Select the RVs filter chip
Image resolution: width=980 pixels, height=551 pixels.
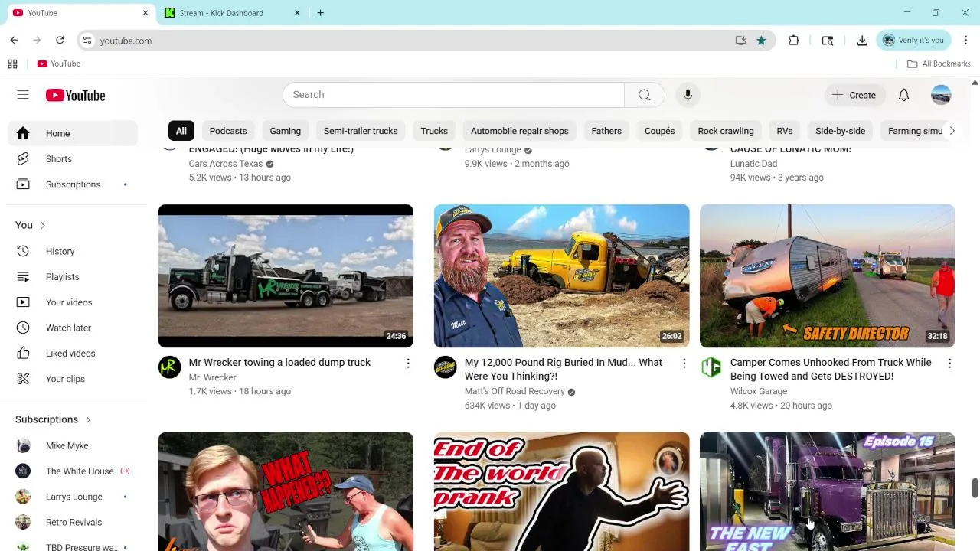784,131
